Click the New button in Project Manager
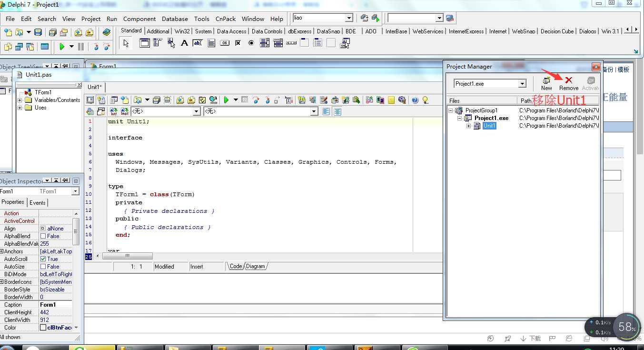Viewport: 644px width, 350px height. click(x=546, y=83)
